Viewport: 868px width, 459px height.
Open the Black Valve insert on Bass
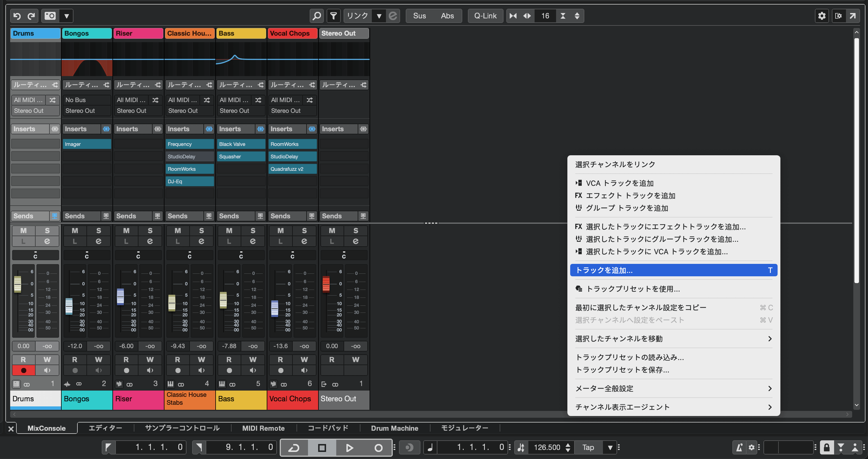(241, 144)
